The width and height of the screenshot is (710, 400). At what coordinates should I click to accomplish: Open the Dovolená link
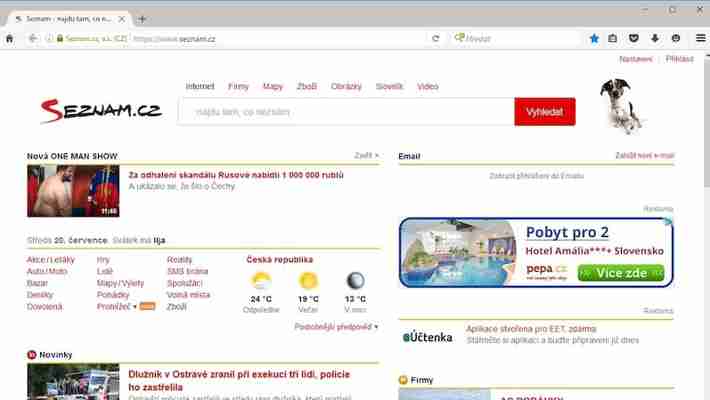pyautogui.click(x=44, y=307)
